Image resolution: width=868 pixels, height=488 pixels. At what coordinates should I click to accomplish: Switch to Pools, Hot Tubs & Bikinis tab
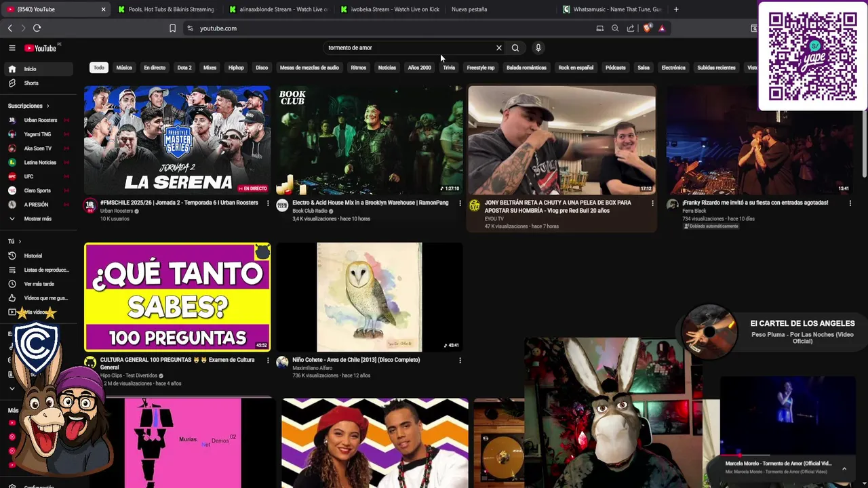[x=166, y=9]
